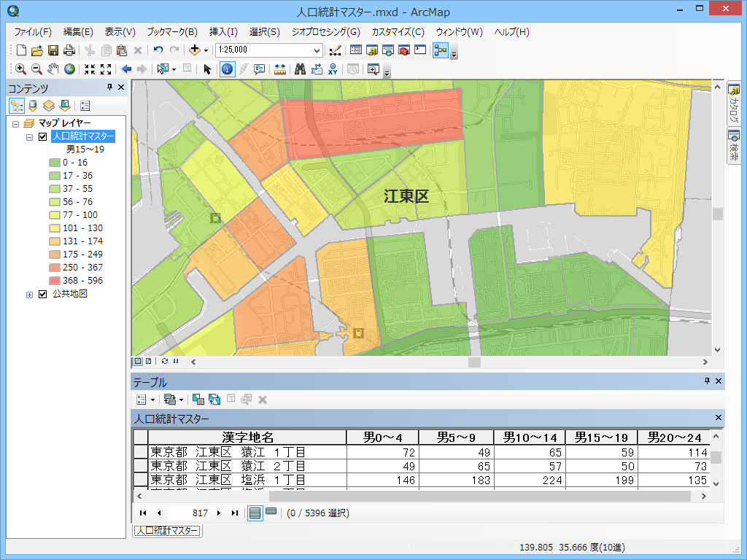Go to the last table record
This screenshot has width=747, height=560.
click(234, 513)
